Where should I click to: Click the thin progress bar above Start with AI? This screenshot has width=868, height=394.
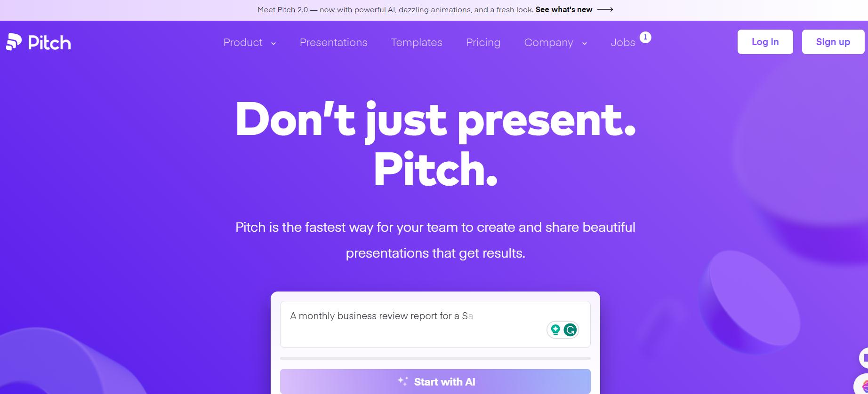click(434, 358)
